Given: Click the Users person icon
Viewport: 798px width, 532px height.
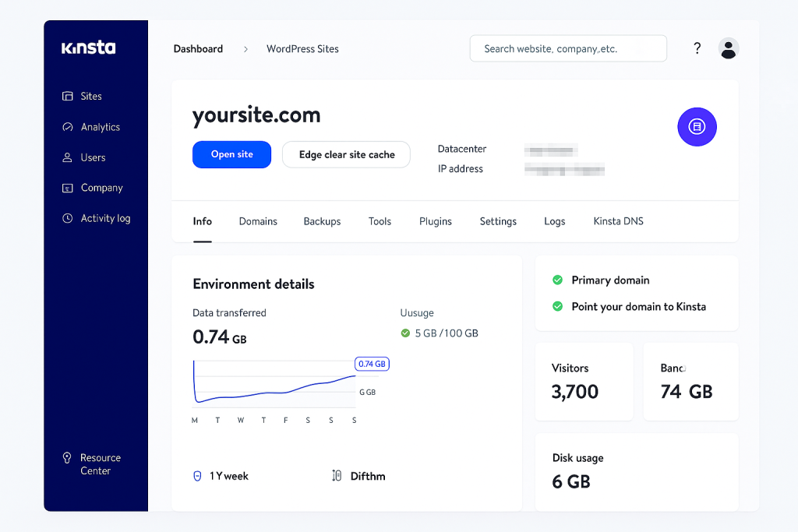Looking at the screenshot, I should pos(67,157).
